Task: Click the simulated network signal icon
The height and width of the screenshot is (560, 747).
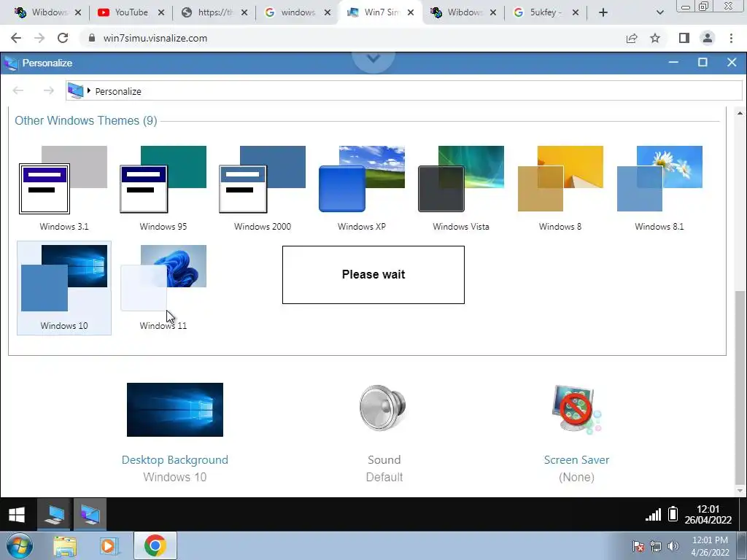Action: pyautogui.click(x=653, y=515)
